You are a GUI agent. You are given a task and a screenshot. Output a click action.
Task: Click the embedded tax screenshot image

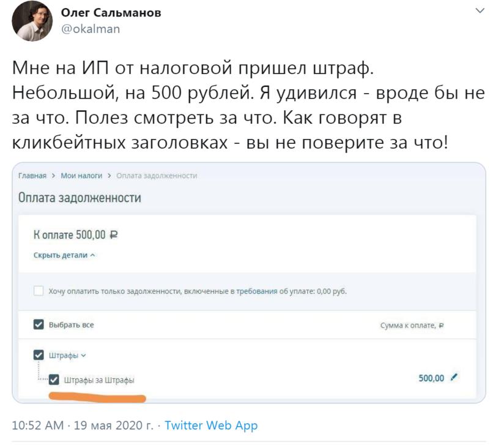(x=249, y=283)
